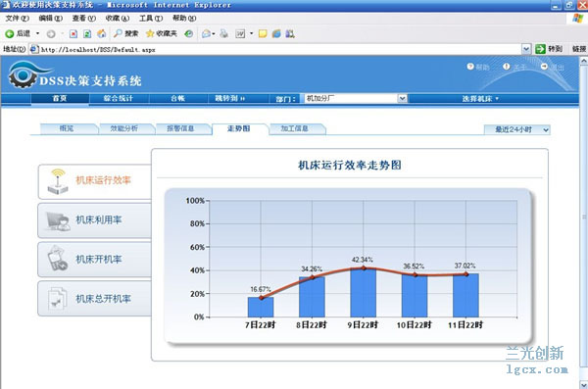
Task: Expand the 选择机床 menu
Action: pos(480,99)
